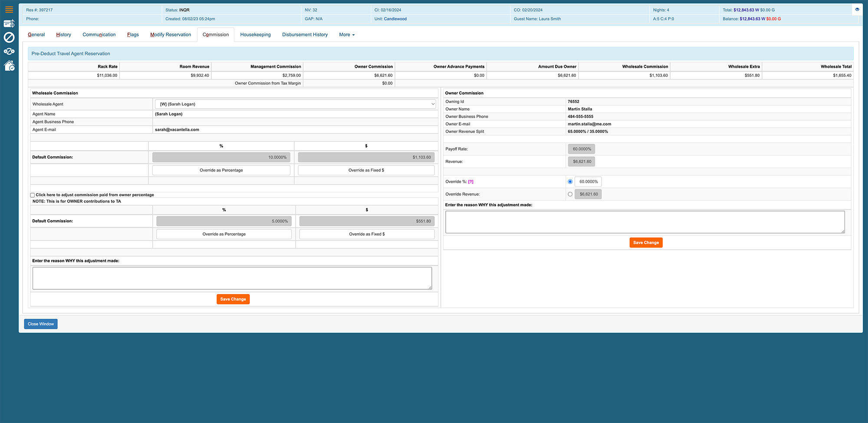868x423 pixels.
Task: Click Override as Percentage in owner contribution section
Action: click(224, 234)
